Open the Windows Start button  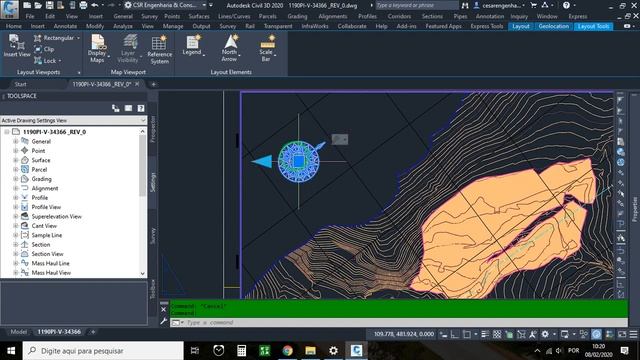(11, 351)
